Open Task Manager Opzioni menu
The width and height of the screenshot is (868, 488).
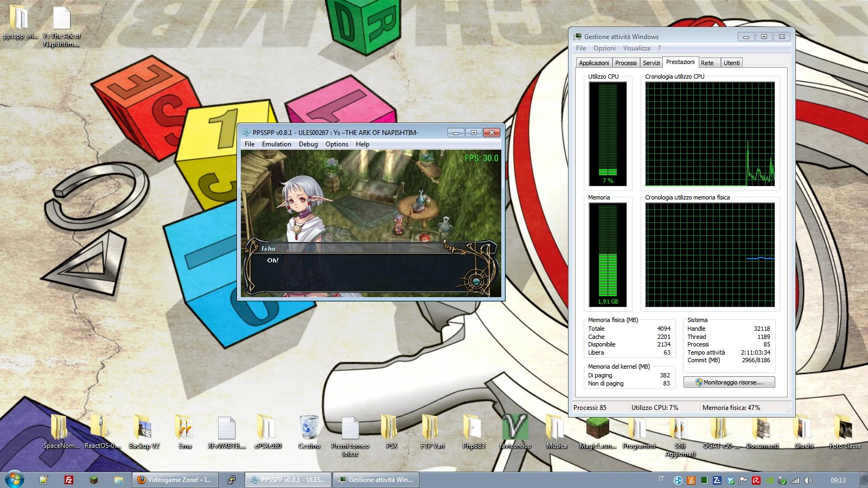(604, 48)
